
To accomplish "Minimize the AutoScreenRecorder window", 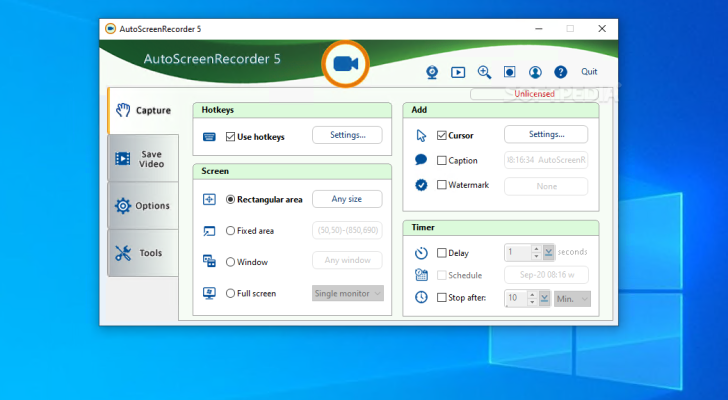I will 539,29.
